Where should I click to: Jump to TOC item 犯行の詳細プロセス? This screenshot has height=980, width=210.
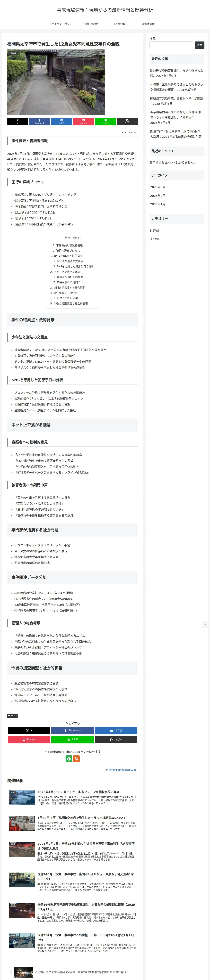[68, 251]
